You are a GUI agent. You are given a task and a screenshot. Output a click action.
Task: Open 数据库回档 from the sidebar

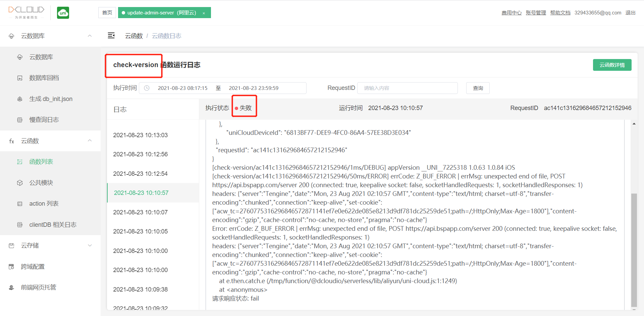44,77
